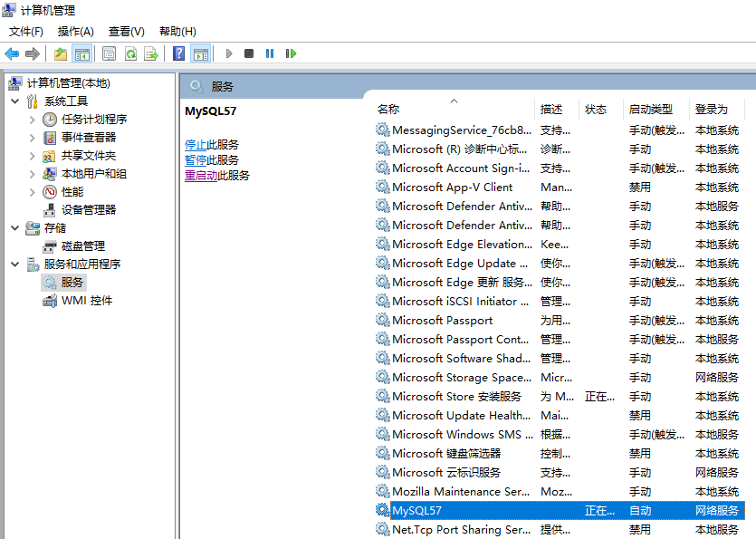Click the stop service square icon
Image resolution: width=756 pixels, height=539 pixels.
pos(249,53)
